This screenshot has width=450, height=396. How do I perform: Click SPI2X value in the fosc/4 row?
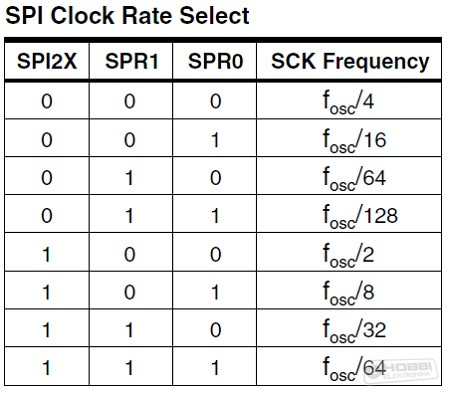coord(47,101)
